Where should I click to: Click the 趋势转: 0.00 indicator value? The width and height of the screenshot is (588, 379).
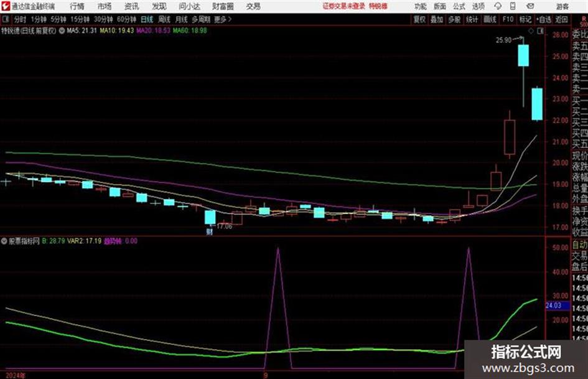[x=121, y=241]
